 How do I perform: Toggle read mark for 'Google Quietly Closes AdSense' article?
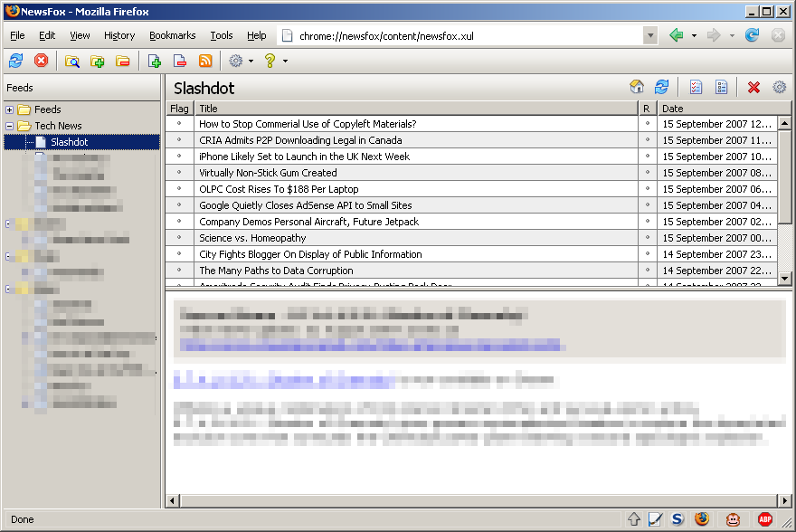[x=648, y=204]
